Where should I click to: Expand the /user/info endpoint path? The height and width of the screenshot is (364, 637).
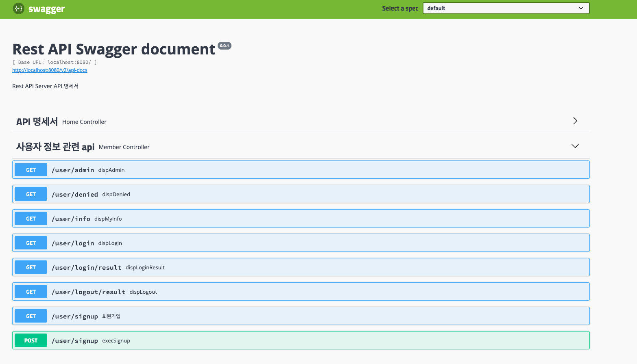[71, 219]
